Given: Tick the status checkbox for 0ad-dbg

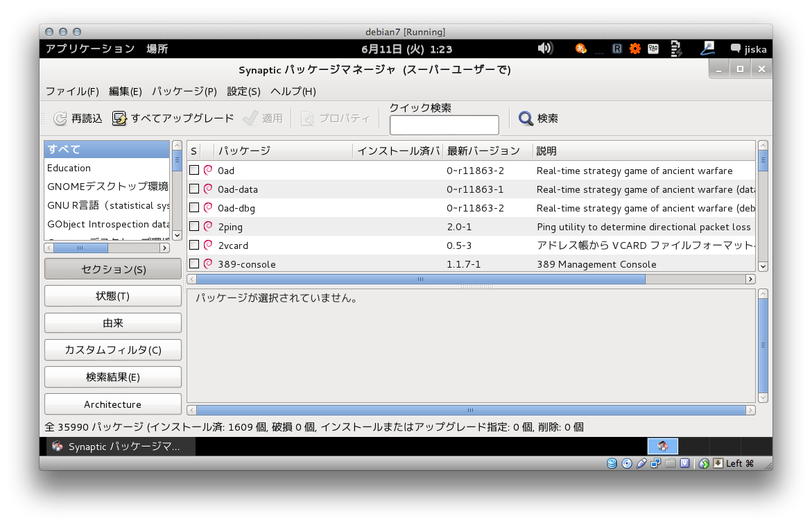Looking at the screenshot, I should point(194,207).
